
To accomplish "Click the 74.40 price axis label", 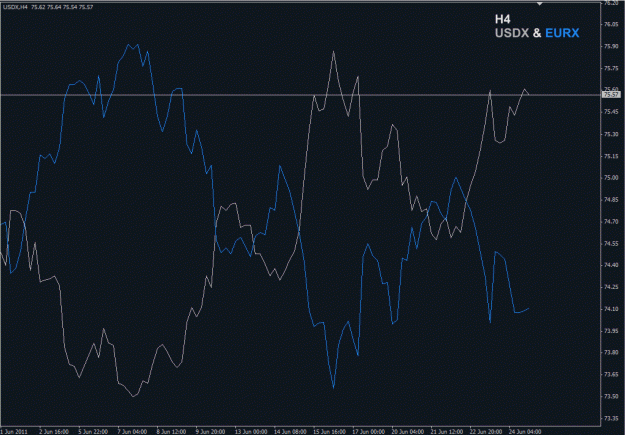I will [610, 265].
